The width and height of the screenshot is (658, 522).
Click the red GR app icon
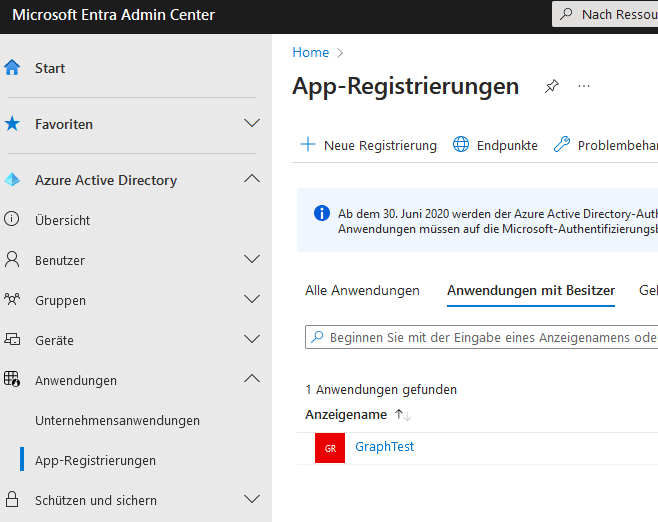330,448
